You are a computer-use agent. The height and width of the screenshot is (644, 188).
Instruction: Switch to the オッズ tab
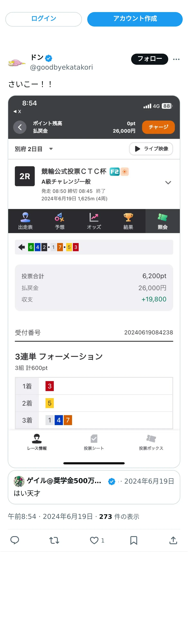(94, 221)
